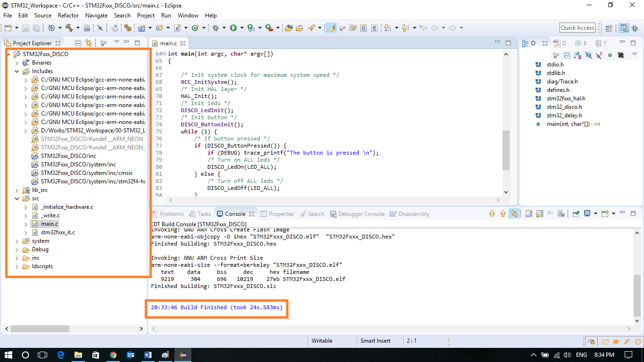Open Google Chrome from taskbar
644x362 pixels.
click(x=113, y=355)
